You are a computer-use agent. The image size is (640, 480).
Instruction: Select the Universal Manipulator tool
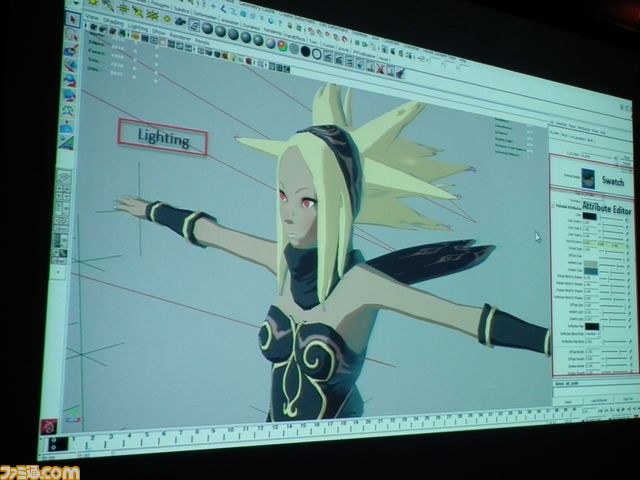[68, 111]
